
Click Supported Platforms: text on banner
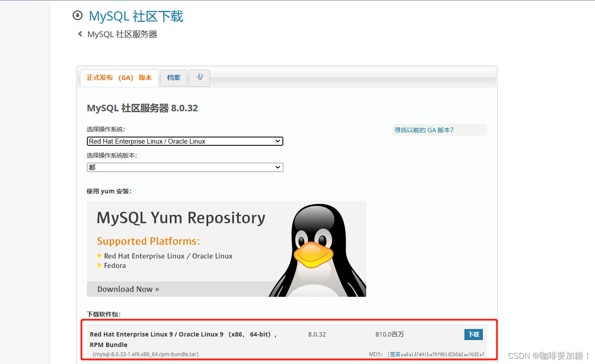click(x=148, y=241)
